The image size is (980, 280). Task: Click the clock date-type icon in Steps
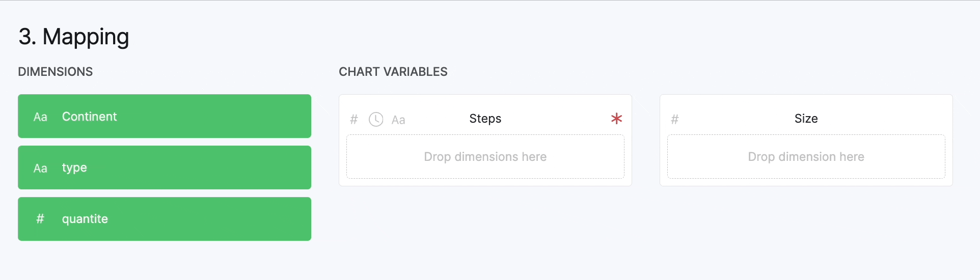[x=376, y=120]
